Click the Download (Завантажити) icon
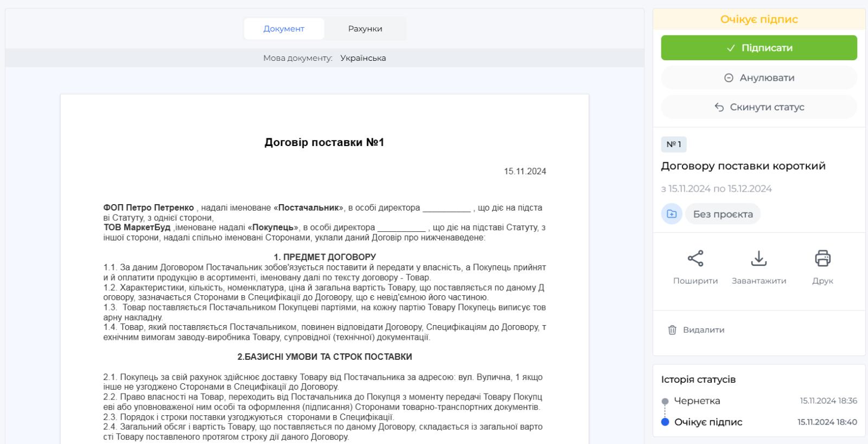The width and height of the screenshot is (868, 444). pos(758,258)
